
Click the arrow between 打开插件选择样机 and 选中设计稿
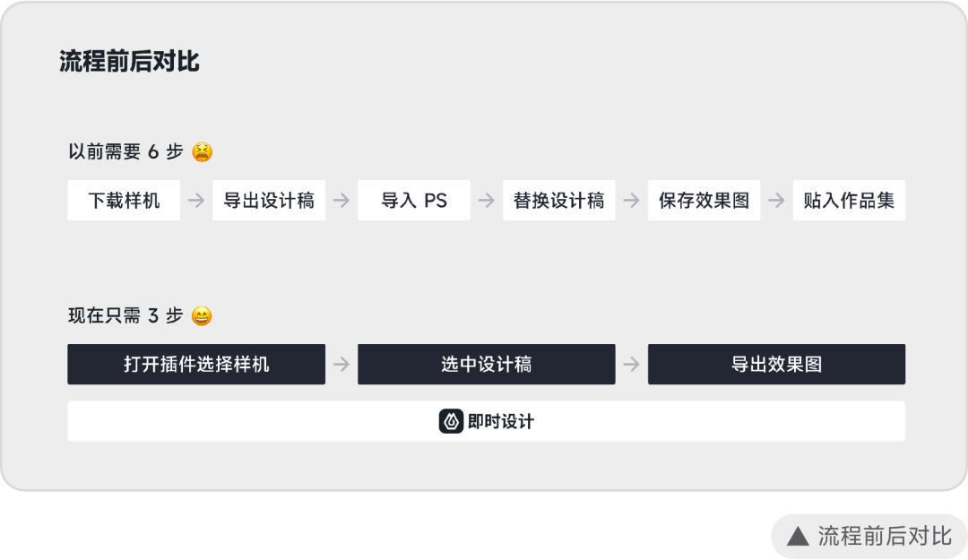pyautogui.click(x=341, y=365)
